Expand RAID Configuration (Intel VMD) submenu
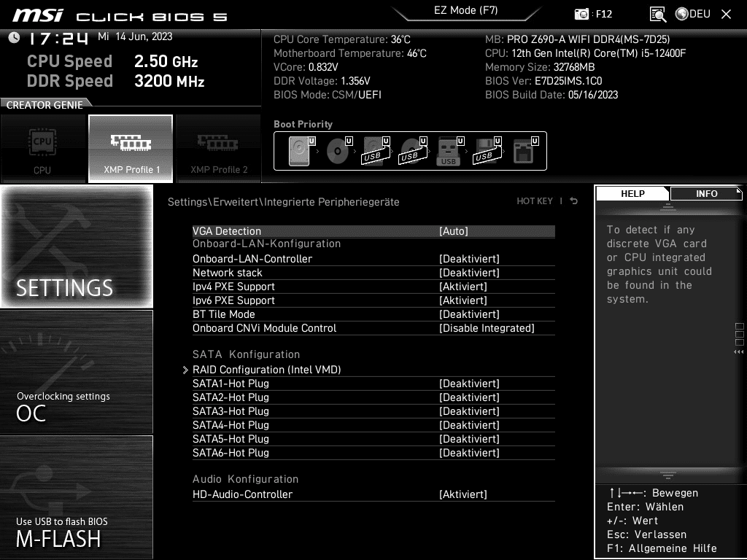This screenshot has width=747, height=560. (x=373, y=370)
